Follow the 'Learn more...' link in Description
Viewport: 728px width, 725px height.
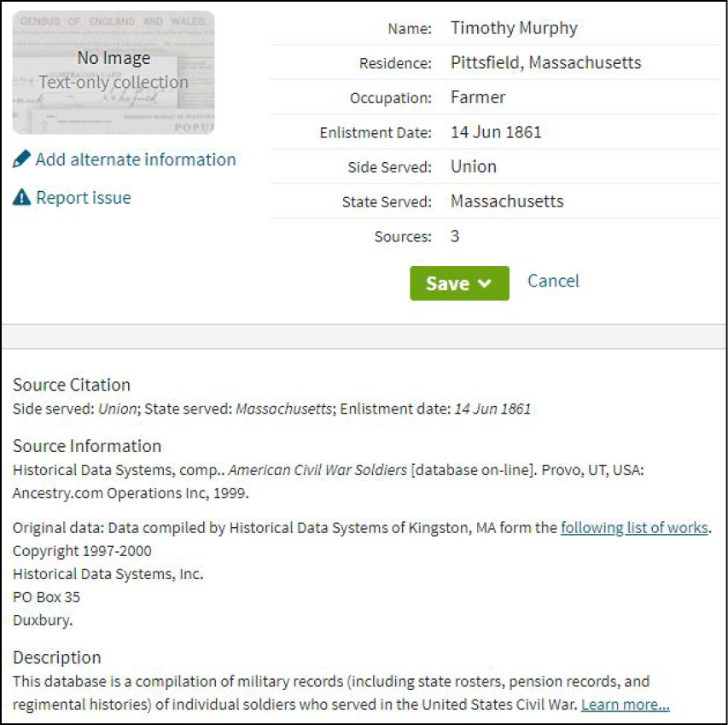625,705
